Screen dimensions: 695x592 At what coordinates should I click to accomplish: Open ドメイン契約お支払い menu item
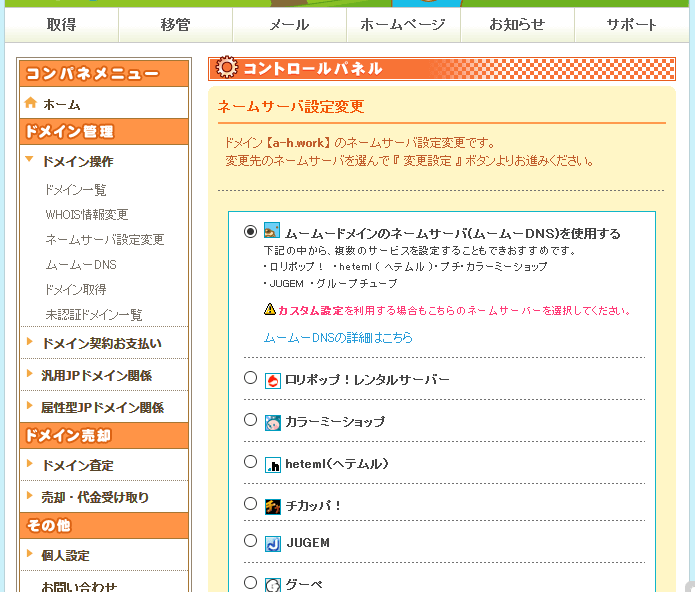102,343
